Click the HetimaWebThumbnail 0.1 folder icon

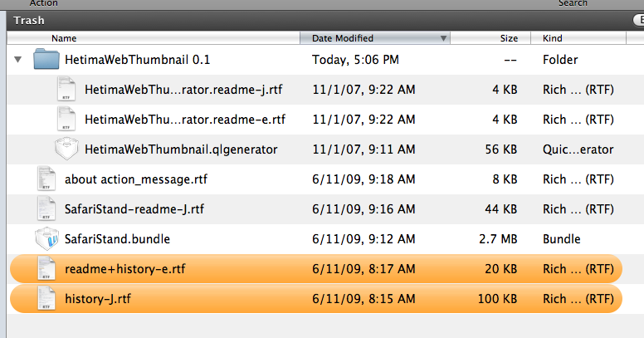tap(46, 59)
